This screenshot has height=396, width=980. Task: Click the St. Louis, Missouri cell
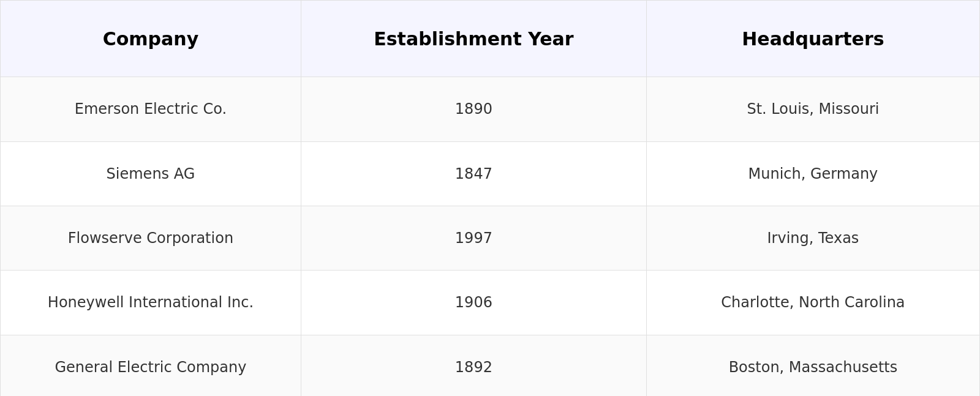[813, 109]
